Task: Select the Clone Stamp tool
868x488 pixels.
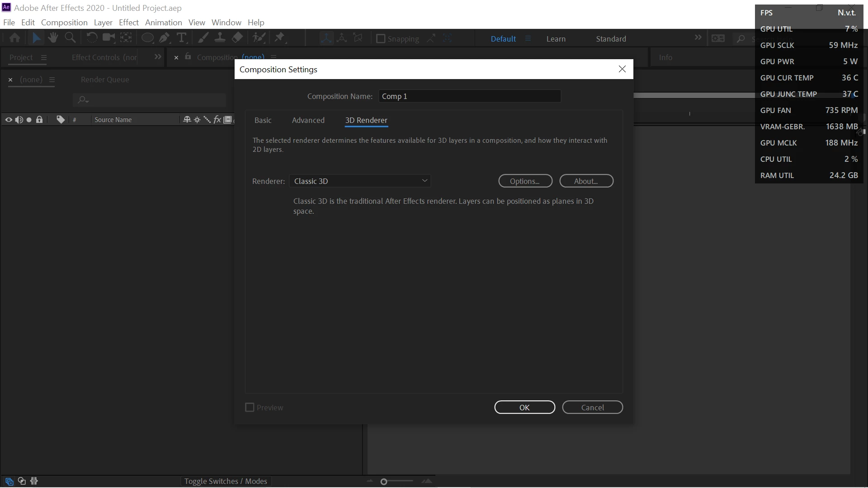Action: tap(220, 38)
